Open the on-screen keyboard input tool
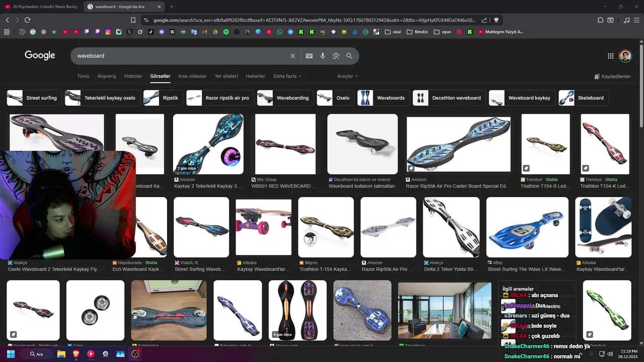Image resolution: width=644 pixels, height=362 pixels. tap(309, 56)
